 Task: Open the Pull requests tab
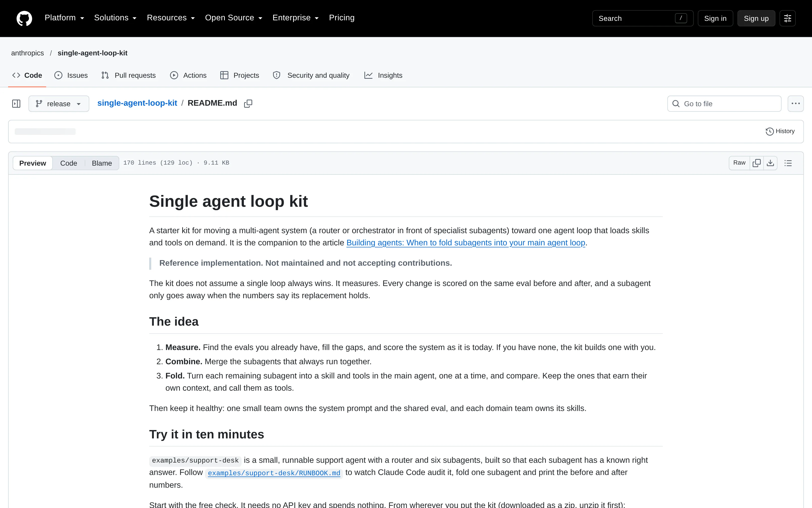pos(128,75)
